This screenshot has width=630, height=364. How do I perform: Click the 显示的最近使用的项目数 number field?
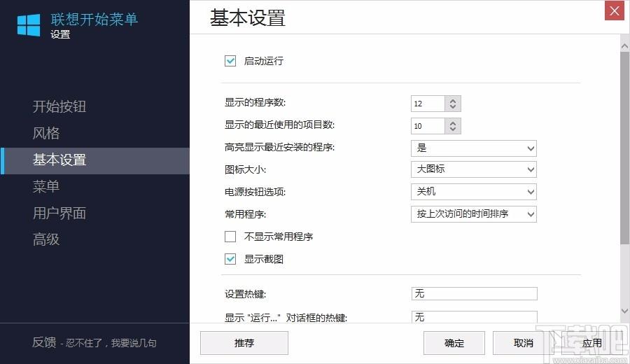pyautogui.click(x=428, y=126)
